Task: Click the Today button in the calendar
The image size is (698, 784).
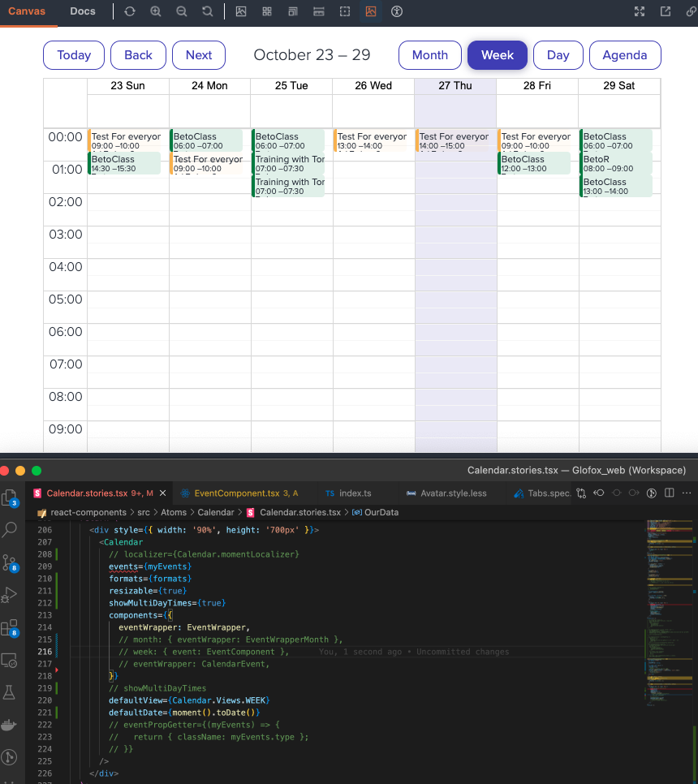Action: [x=73, y=55]
